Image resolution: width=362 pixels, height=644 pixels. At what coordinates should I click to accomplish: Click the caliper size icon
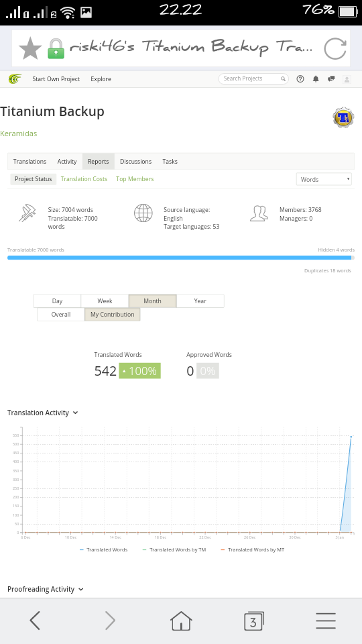(x=27, y=213)
